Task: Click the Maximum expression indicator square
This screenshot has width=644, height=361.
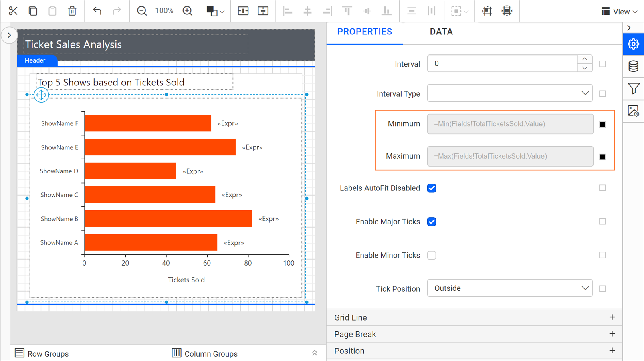Action: 602,157
